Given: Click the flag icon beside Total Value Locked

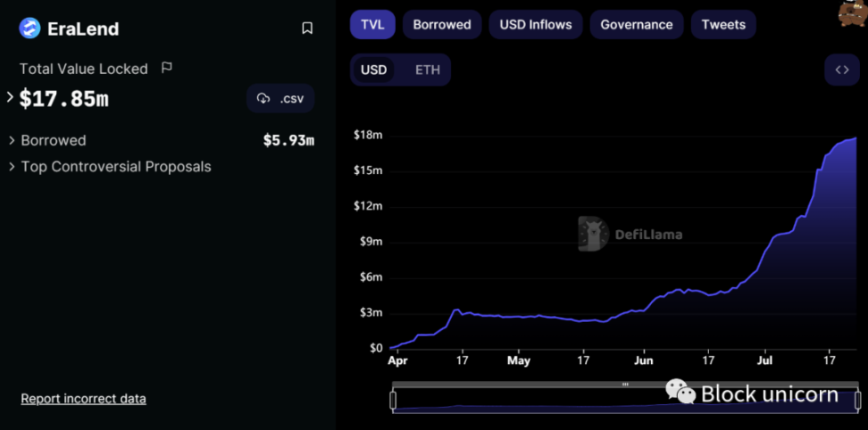Looking at the screenshot, I should pyautogui.click(x=166, y=68).
